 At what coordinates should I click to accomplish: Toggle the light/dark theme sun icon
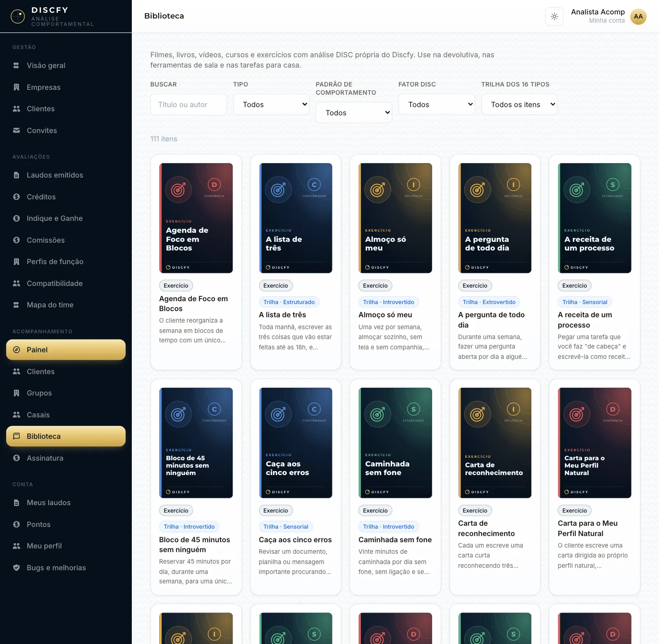(x=554, y=16)
